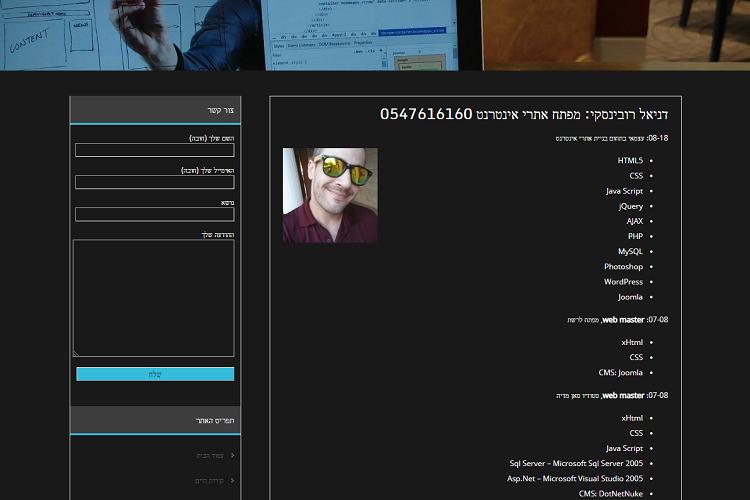Click the code inspector screenshot in the banner
The image size is (750, 500).
point(362,35)
